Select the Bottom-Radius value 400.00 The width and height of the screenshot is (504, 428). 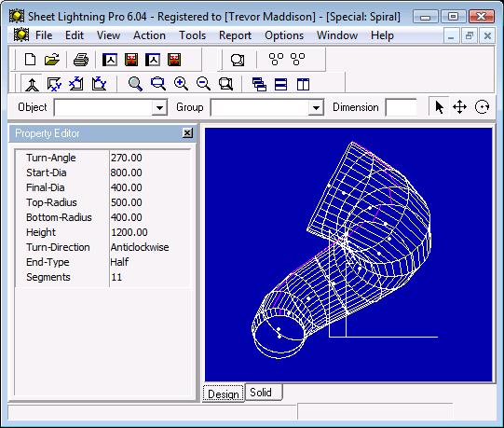[127, 217]
